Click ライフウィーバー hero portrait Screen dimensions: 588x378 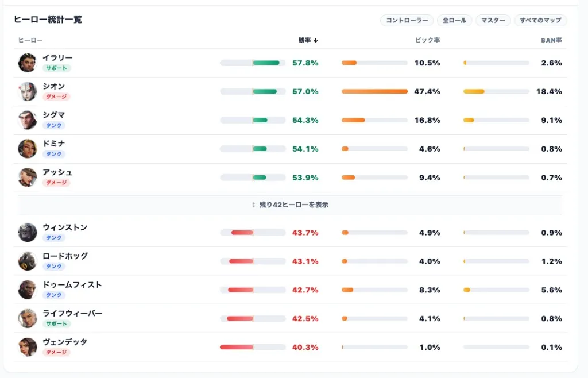pyautogui.click(x=28, y=318)
